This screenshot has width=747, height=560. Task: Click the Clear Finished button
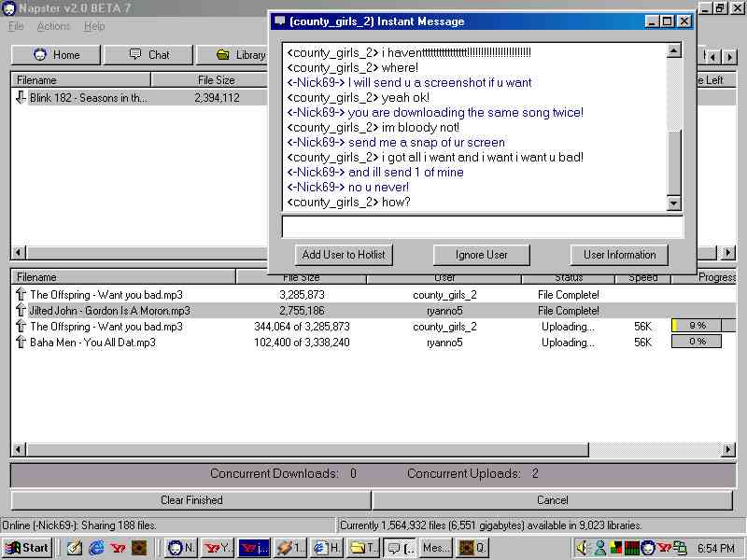(x=191, y=500)
